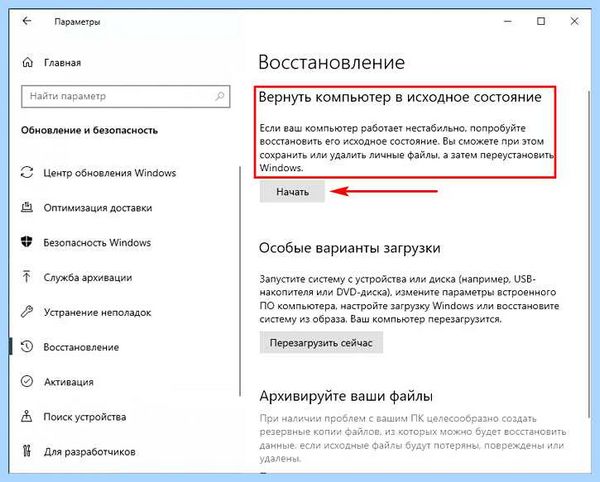Go back with the arrow icon
This screenshot has height=482, width=600.
click(27, 21)
